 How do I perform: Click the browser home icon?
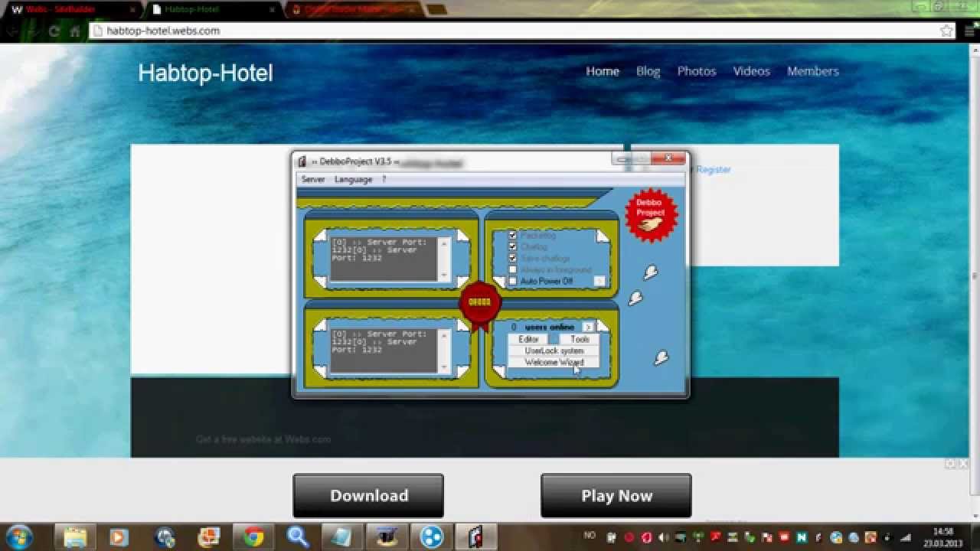point(74,31)
